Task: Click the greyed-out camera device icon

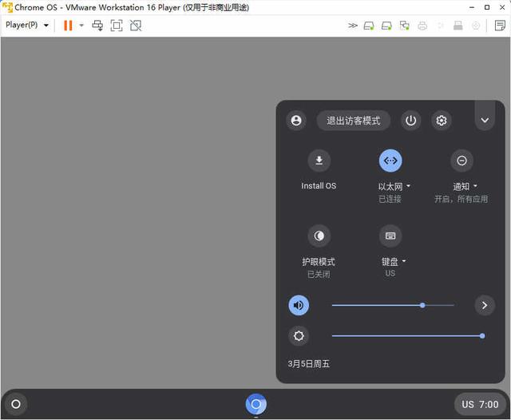Action: [x=476, y=26]
